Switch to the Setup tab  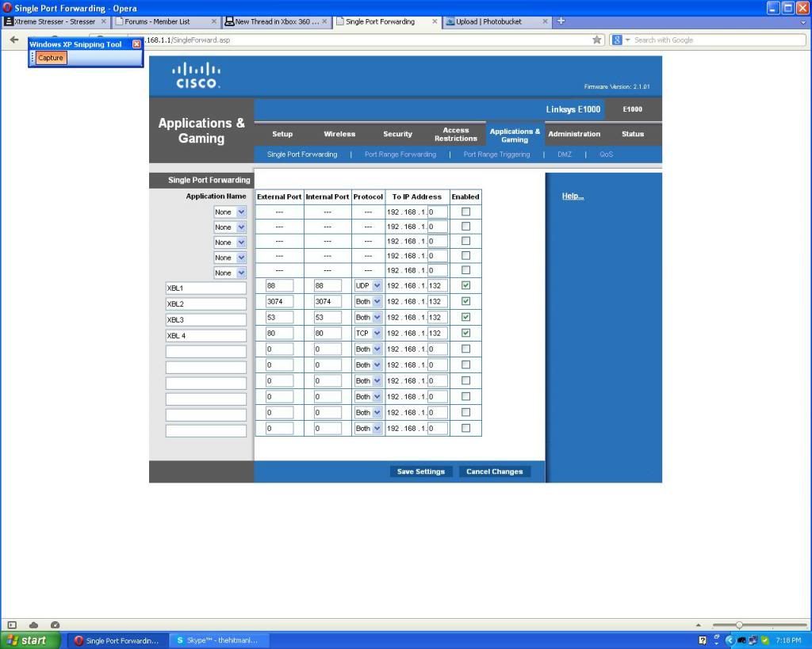pyautogui.click(x=282, y=134)
